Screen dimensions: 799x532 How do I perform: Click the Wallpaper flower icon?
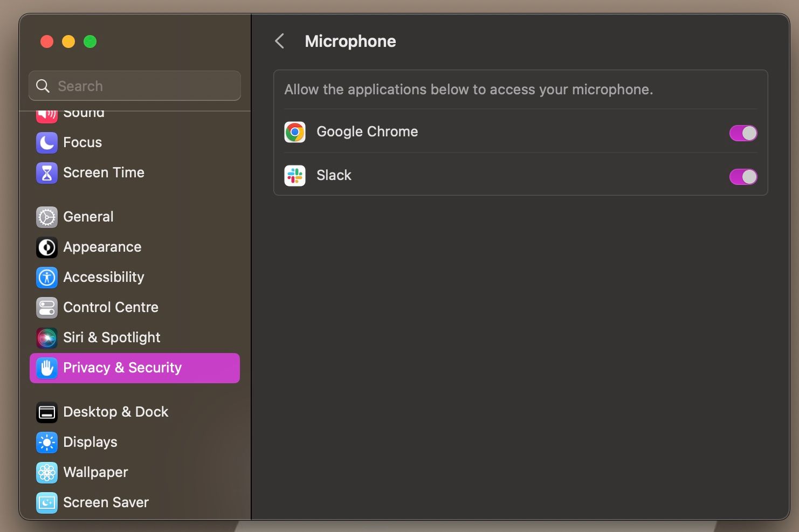point(46,472)
